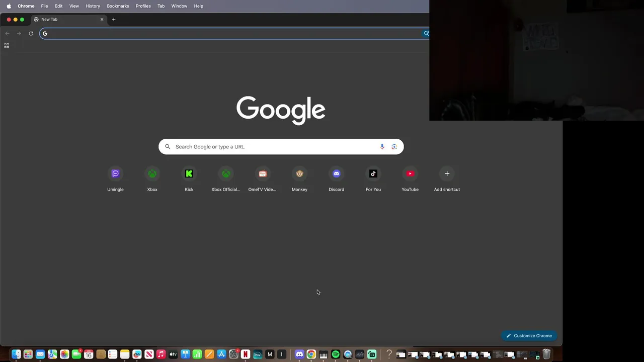Open Maps from the dock
The width and height of the screenshot is (644, 362).
pos(52,354)
